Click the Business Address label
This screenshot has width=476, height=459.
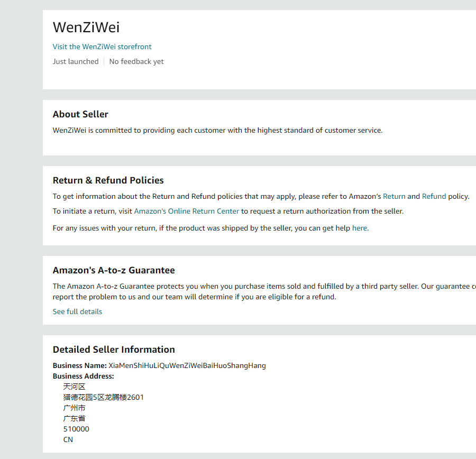click(83, 376)
